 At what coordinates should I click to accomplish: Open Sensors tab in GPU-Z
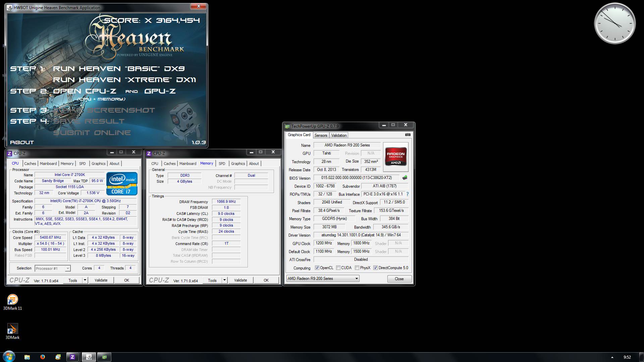pyautogui.click(x=321, y=135)
